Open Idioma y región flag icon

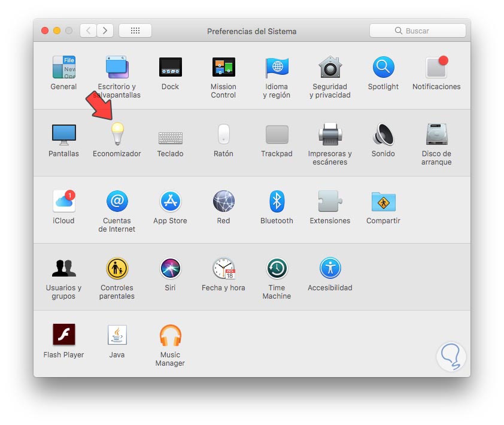point(277,67)
